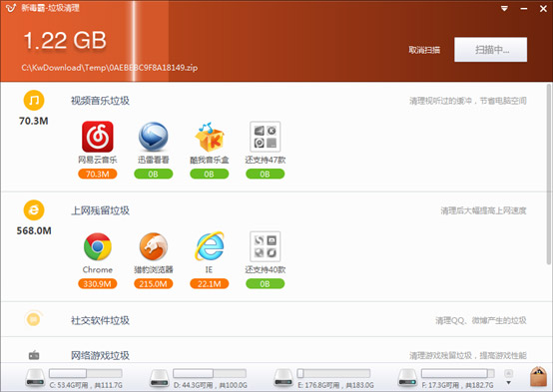Click the social software junk category icon
Screen dimensions: 553x392
click(x=34, y=319)
